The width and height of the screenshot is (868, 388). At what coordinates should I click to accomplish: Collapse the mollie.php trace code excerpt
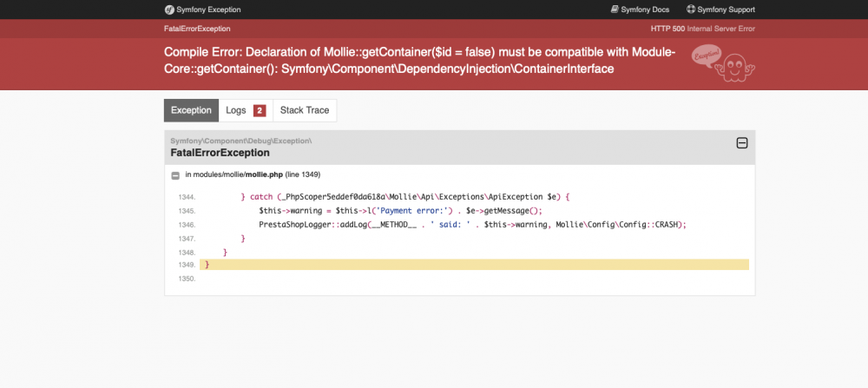(175, 174)
